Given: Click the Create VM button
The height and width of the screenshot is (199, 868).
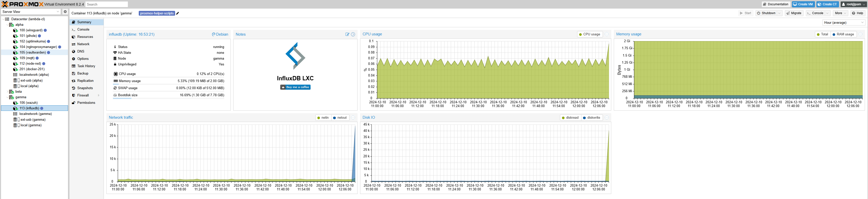Looking at the screenshot, I should 803,4.
